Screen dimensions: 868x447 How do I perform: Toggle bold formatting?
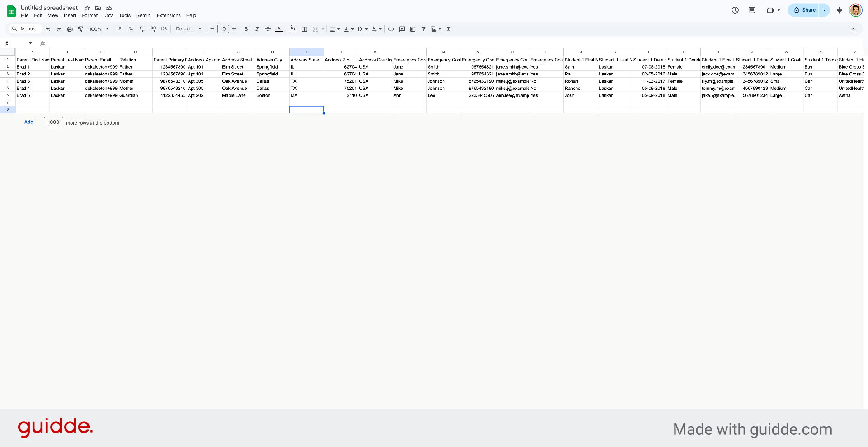(x=246, y=29)
